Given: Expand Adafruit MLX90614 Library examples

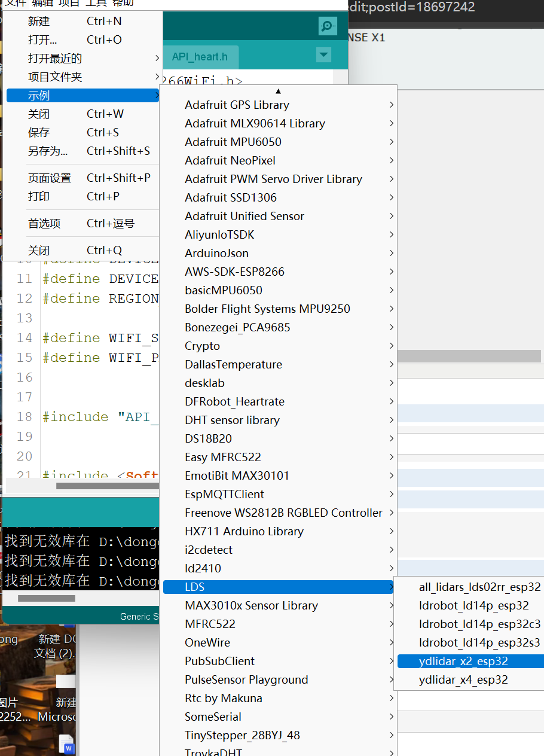Looking at the screenshot, I should (x=278, y=124).
